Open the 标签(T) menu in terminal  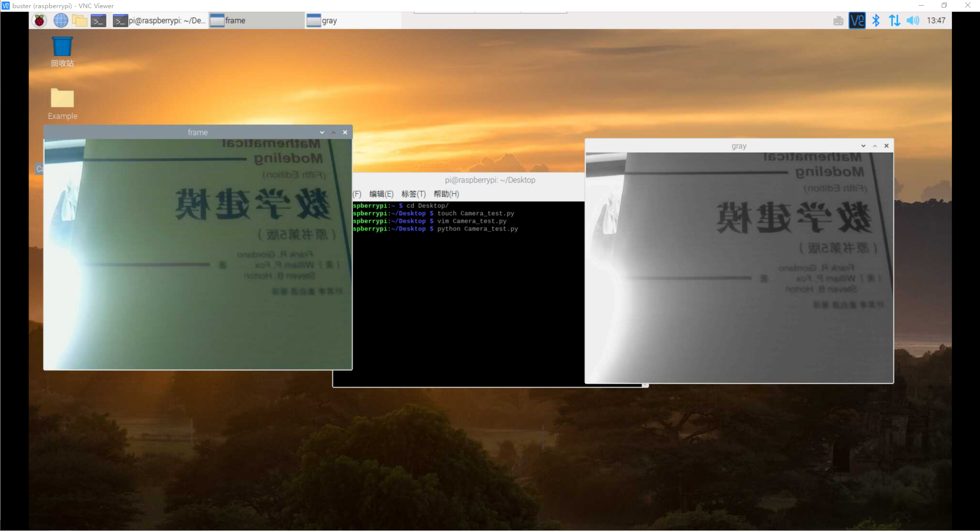413,194
